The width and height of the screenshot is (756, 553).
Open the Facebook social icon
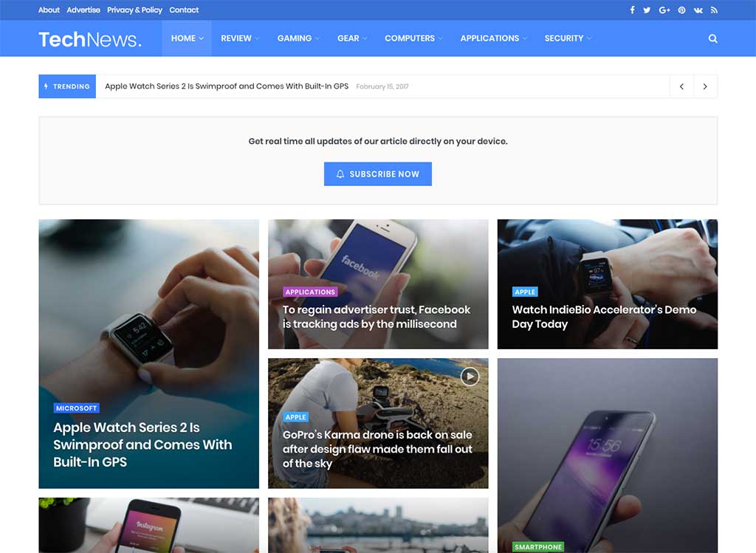[632, 10]
